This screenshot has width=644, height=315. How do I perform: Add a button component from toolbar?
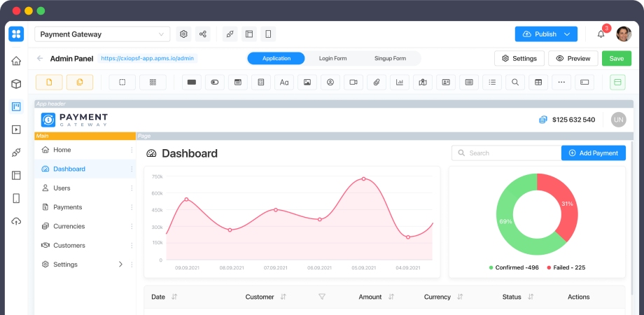click(191, 82)
